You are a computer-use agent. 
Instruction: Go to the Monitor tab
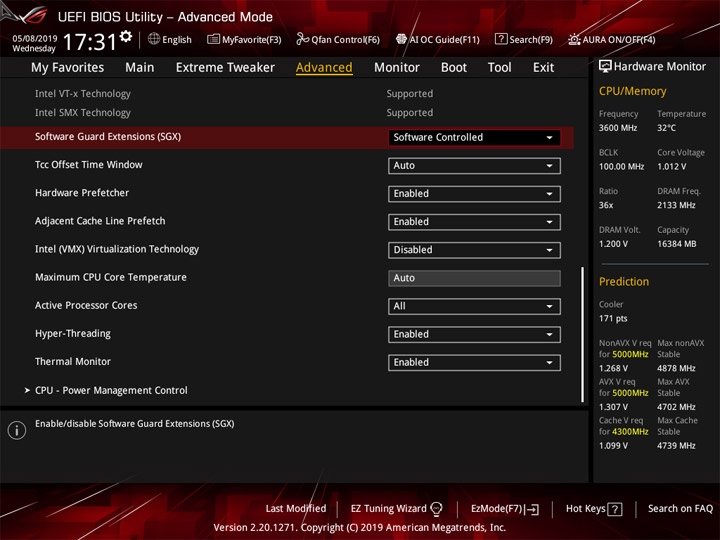[397, 68]
